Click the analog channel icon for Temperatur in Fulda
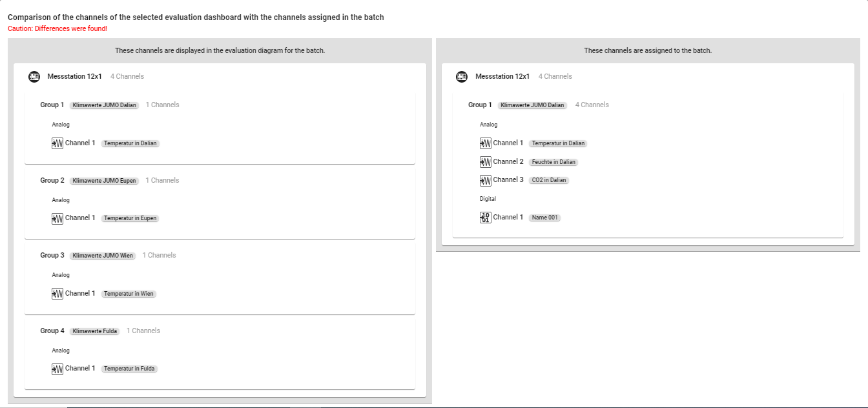 point(57,369)
